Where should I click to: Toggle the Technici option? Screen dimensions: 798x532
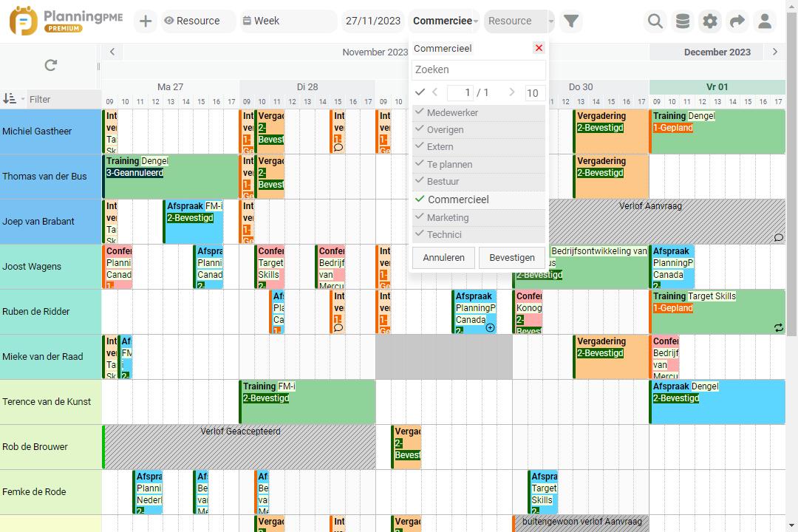point(478,234)
